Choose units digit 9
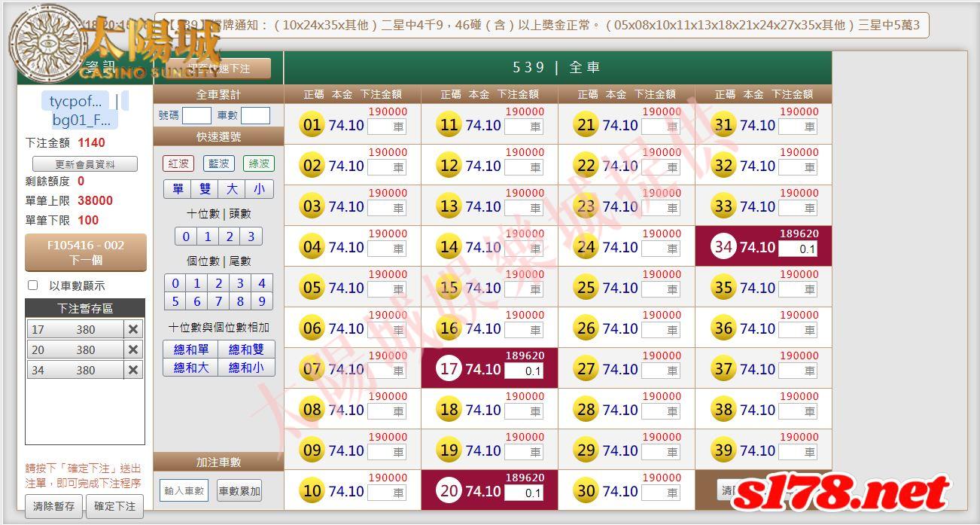Image resolution: width=980 pixels, height=525 pixels. coord(261,301)
